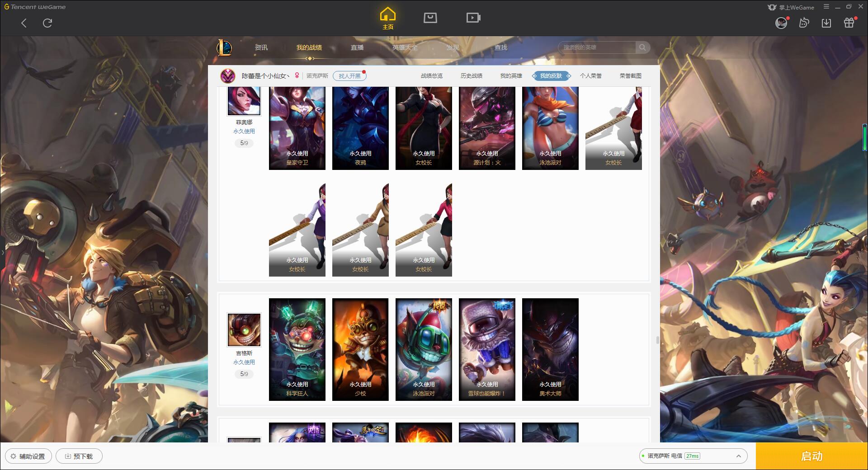Select 我的皮肤 sub-tab
Screen dimensions: 868x470
point(551,76)
